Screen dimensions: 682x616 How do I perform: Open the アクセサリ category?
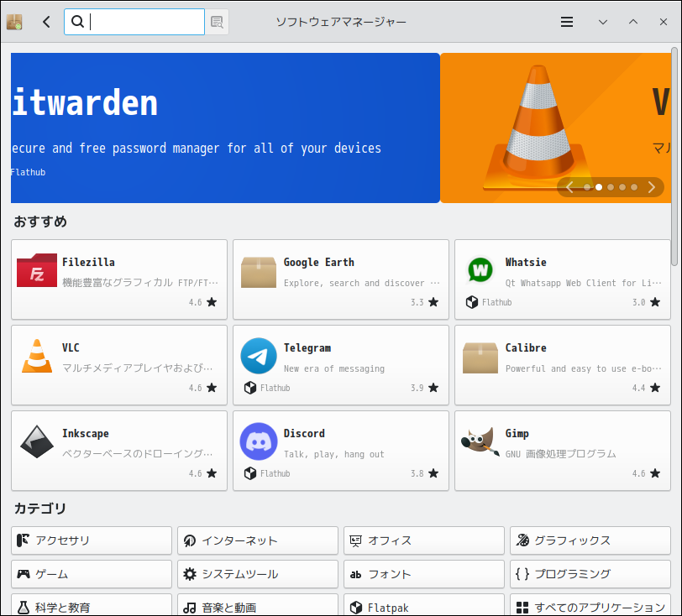(x=92, y=540)
